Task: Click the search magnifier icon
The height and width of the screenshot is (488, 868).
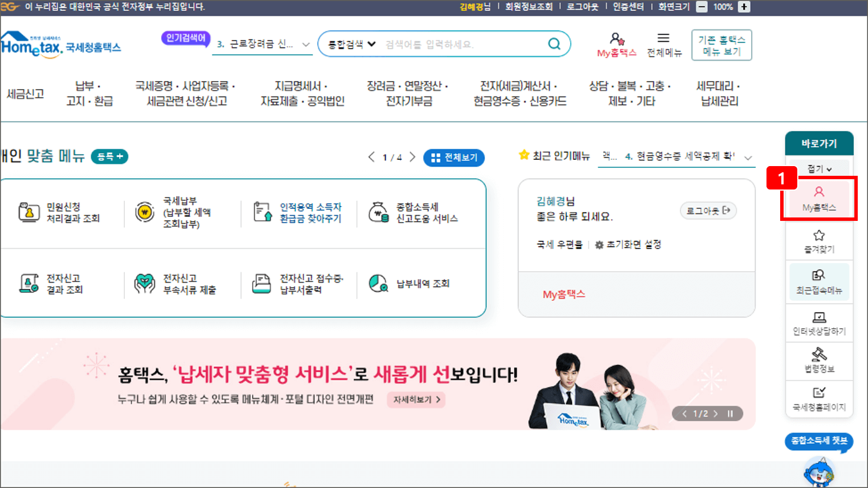Action: [553, 43]
